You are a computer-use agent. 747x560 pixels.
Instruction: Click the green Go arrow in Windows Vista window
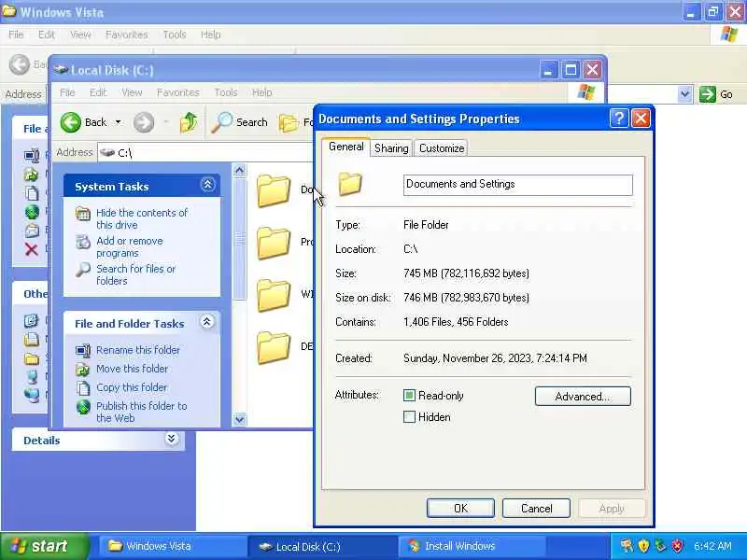pos(708,94)
